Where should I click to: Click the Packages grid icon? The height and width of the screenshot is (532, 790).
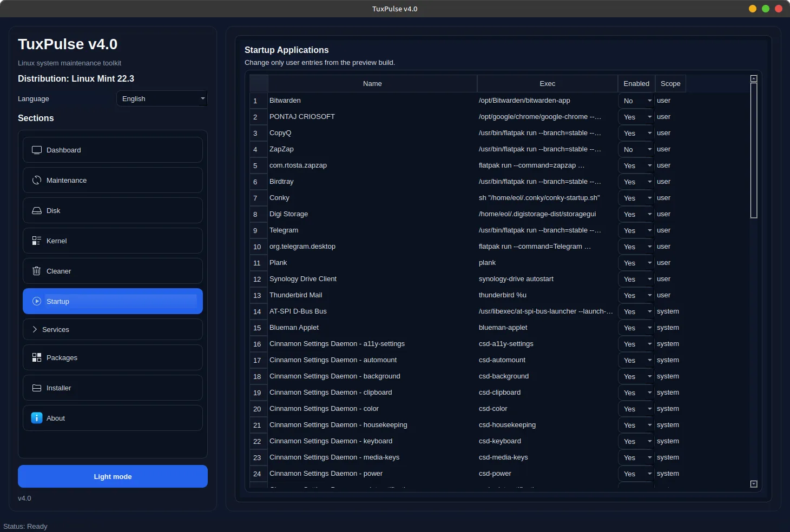[x=37, y=357]
